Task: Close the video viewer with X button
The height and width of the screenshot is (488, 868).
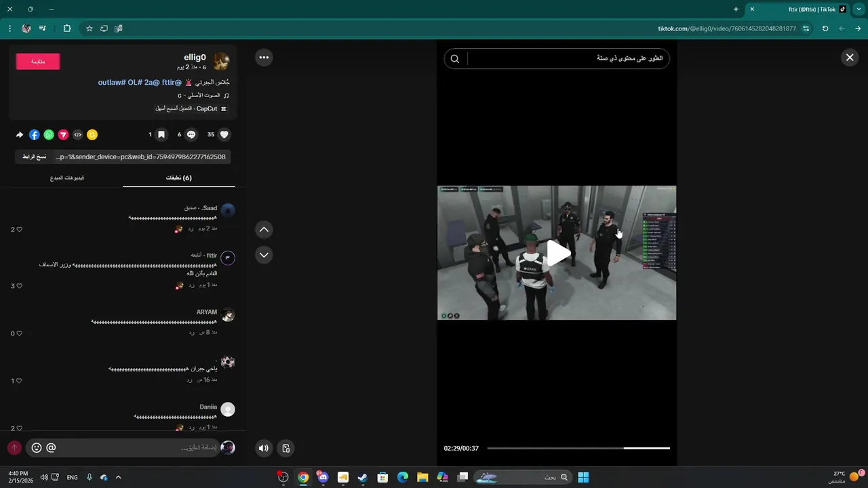Action: click(x=850, y=58)
